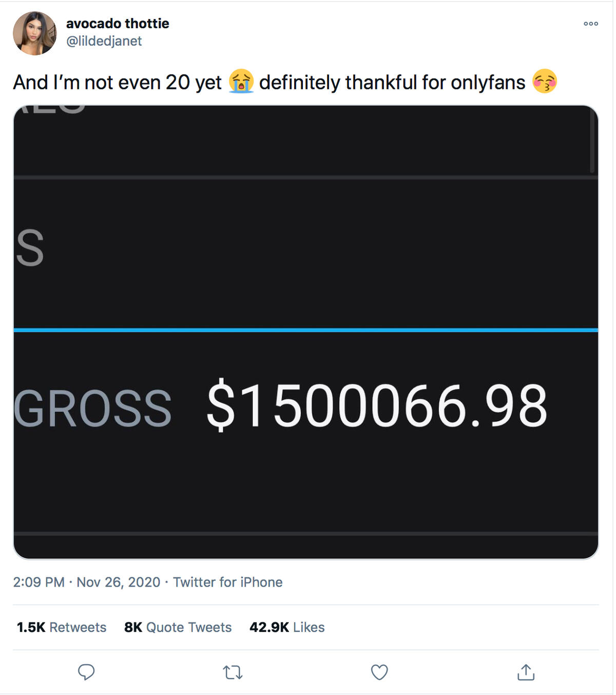Viewport: 616px width, 695px height.
Task: Open the three-dot more options menu
Action: pyautogui.click(x=591, y=24)
